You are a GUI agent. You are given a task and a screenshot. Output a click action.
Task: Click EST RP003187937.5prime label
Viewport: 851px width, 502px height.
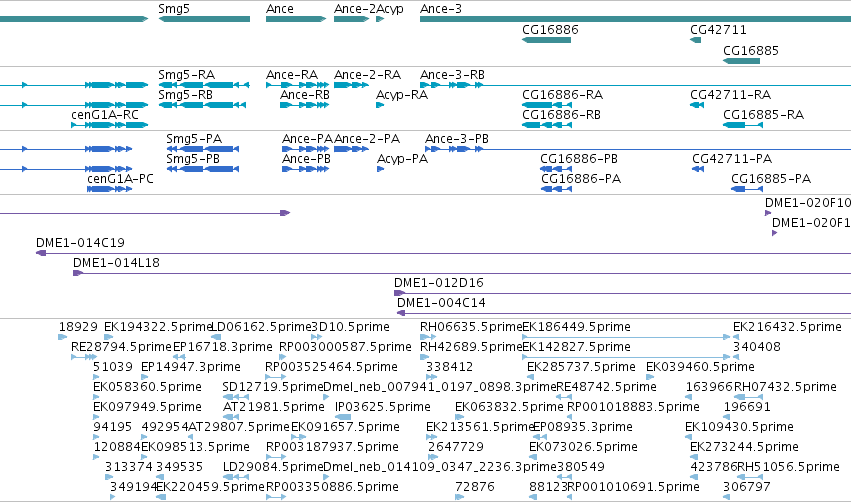click(332, 447)
